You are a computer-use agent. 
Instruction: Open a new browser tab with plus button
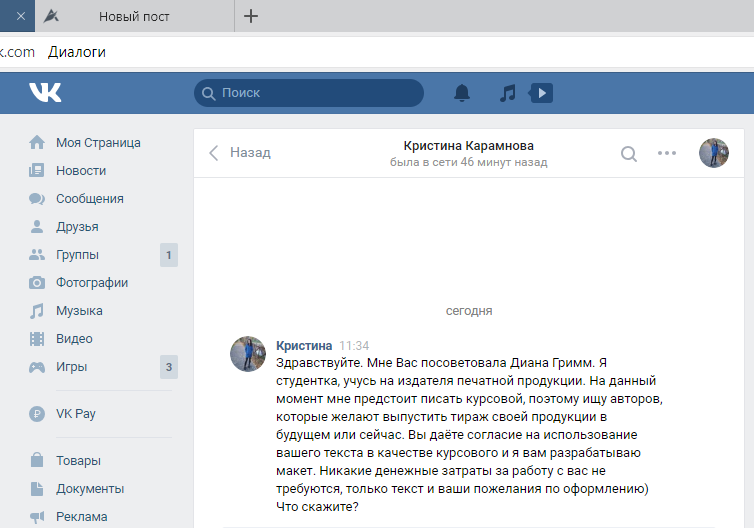click(x=251, y=16)
